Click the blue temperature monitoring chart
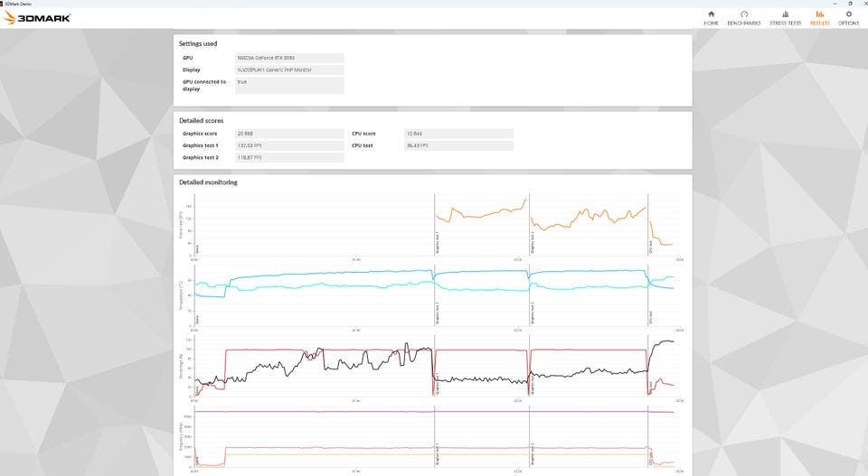Image resolution: width=868 pixels, height=476 pixels. (362, 274)
